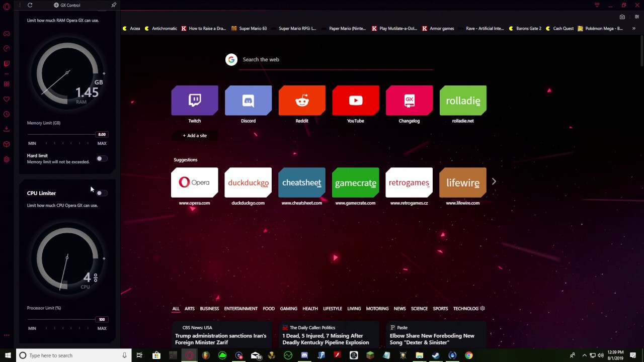Open the Antichromatic bookmark
Screen dimensions: 644x362
[x=161, y=29]
